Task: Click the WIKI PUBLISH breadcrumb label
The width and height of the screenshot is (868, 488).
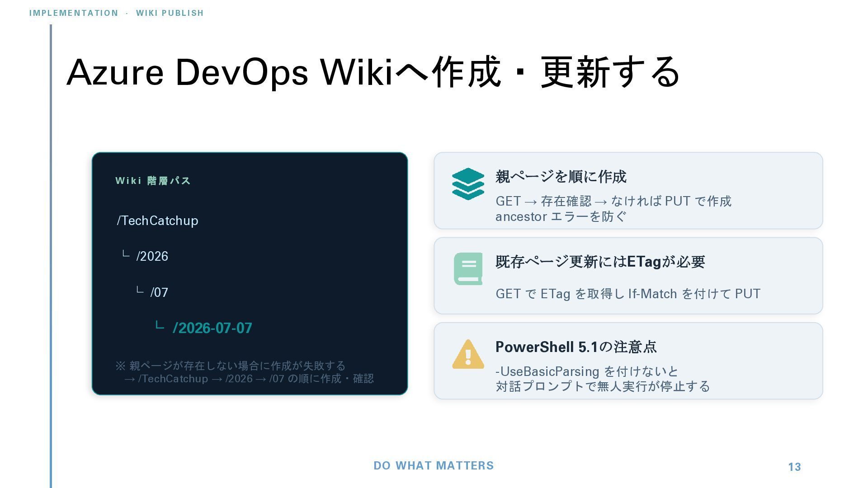Action: point(170,13)
